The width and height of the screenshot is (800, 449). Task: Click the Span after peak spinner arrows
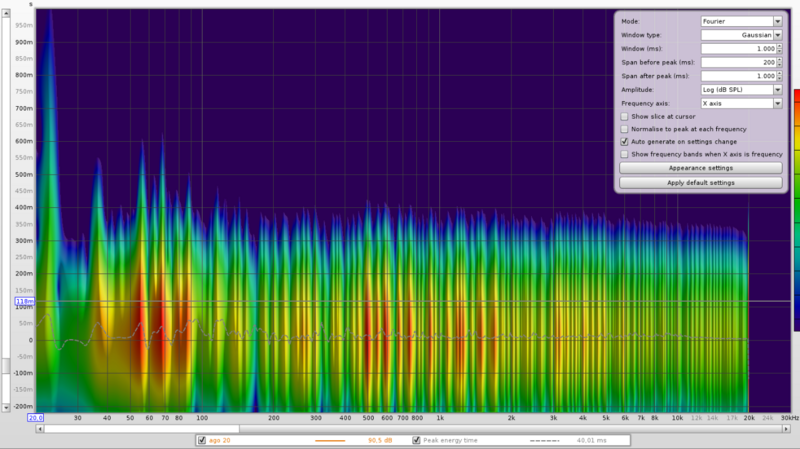778,76
